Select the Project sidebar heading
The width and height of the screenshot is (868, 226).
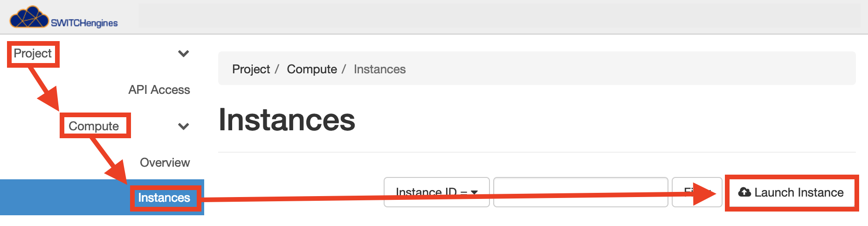pyautogui.click(x=33, y=54)
